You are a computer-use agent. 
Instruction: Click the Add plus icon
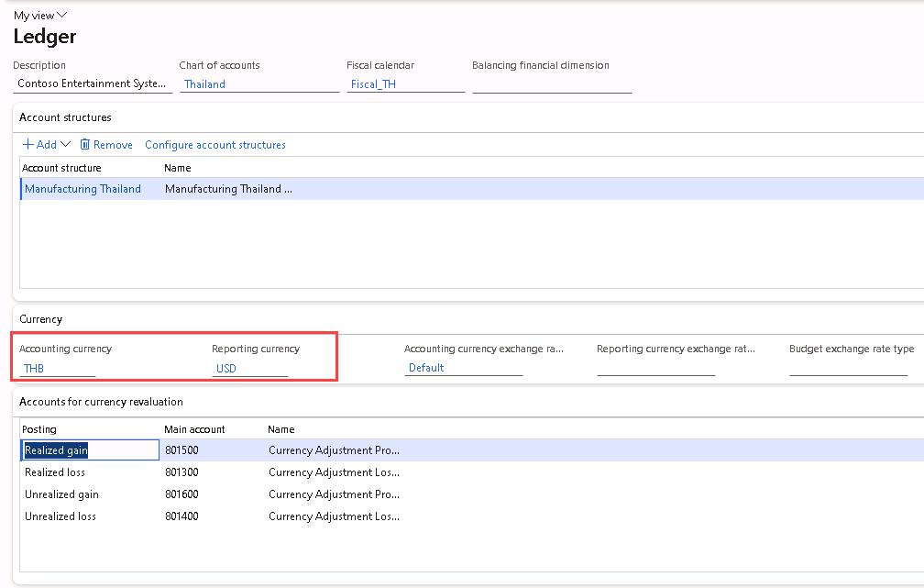click(x=27, y=145)
